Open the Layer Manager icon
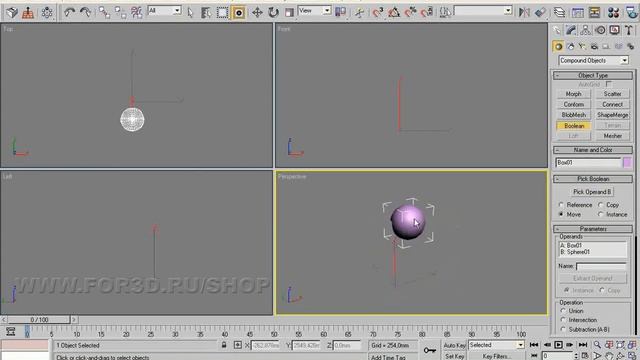This screenshot has height=360, width=640. pyautogui.click(x=559, y=12)
